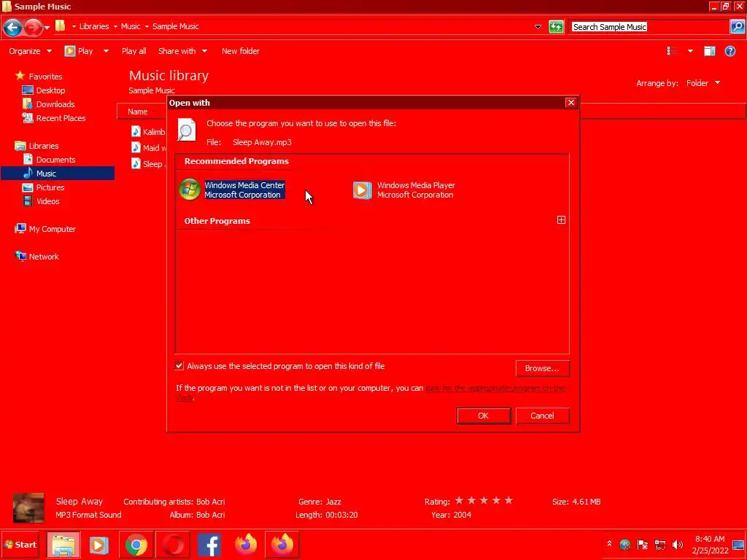This screenshot has width=747, height=560.
Task: Choose Windows Media Player program
Action: tap(404, 190)
